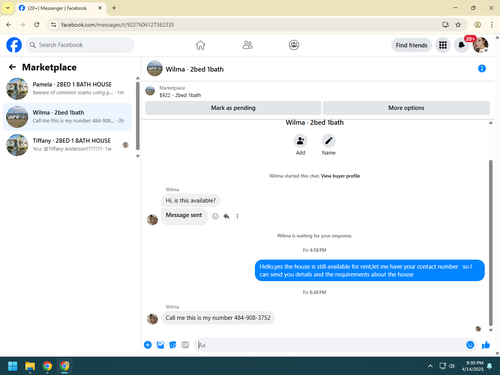Viewport: 500px width, 375px height.
Task: Click the Mark as pending button
Action: point(233,108)
